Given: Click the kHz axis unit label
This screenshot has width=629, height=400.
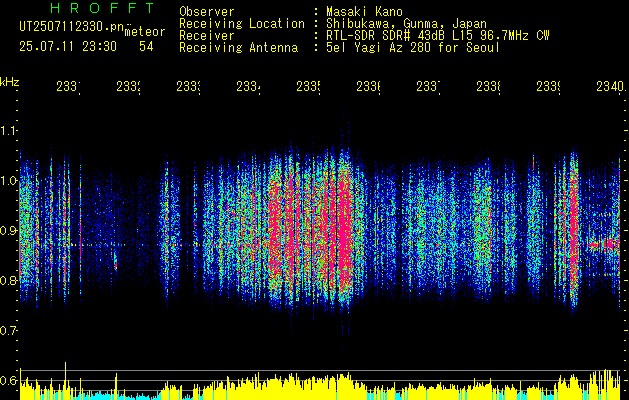Looking at the screenshot, I should [10, 82].
